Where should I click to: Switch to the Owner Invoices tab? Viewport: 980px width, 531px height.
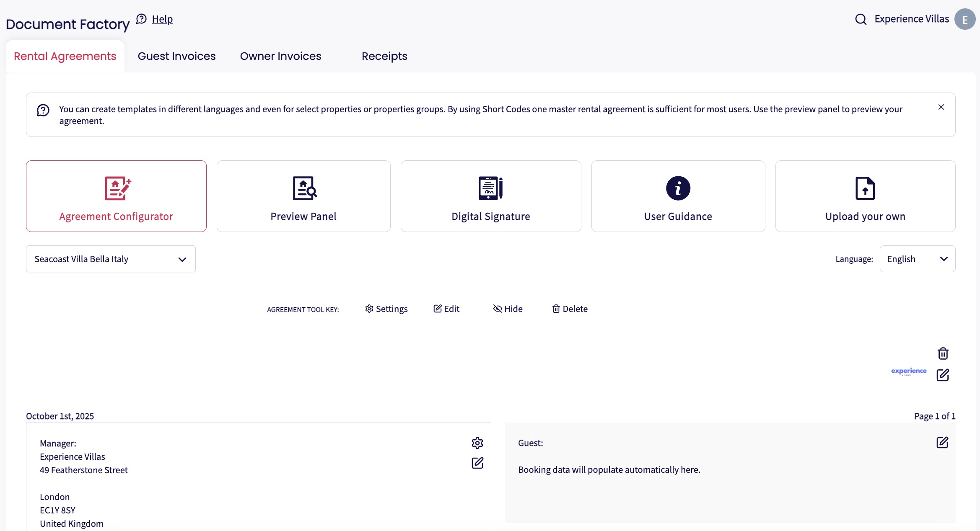click(280, 56)
